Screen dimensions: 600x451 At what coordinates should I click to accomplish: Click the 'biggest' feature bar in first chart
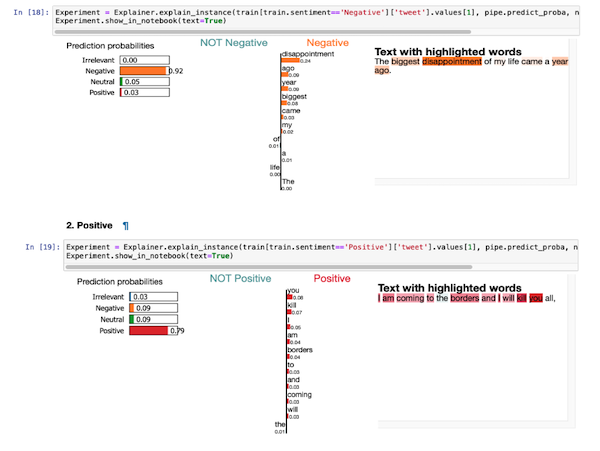point(285,103)
